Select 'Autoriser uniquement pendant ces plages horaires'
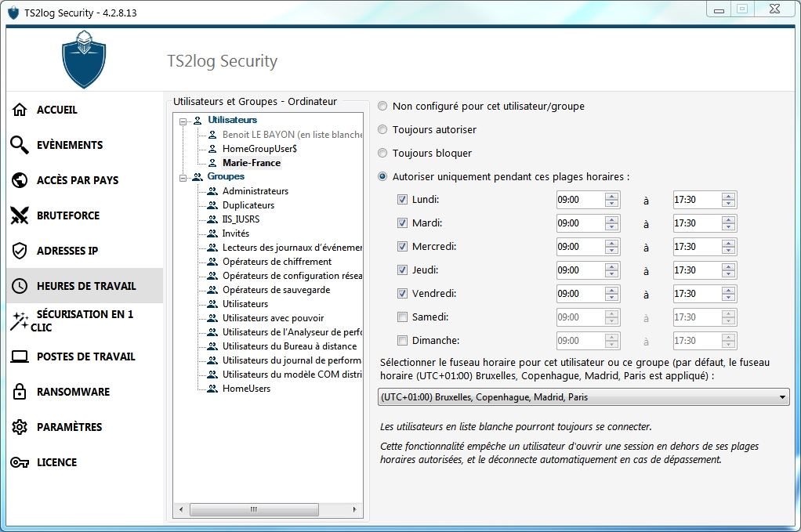801x532 pixels. click(382, 176)
